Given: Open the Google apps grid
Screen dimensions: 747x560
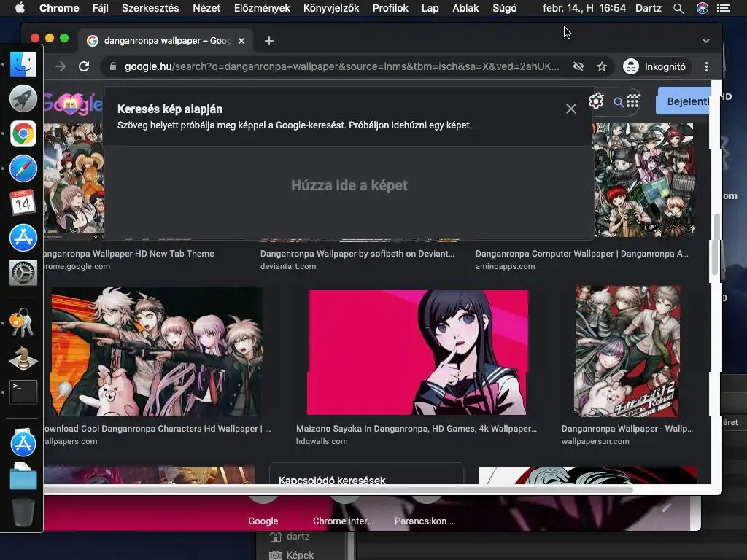Looking at the screenshot, I should (x=633, y=101).
